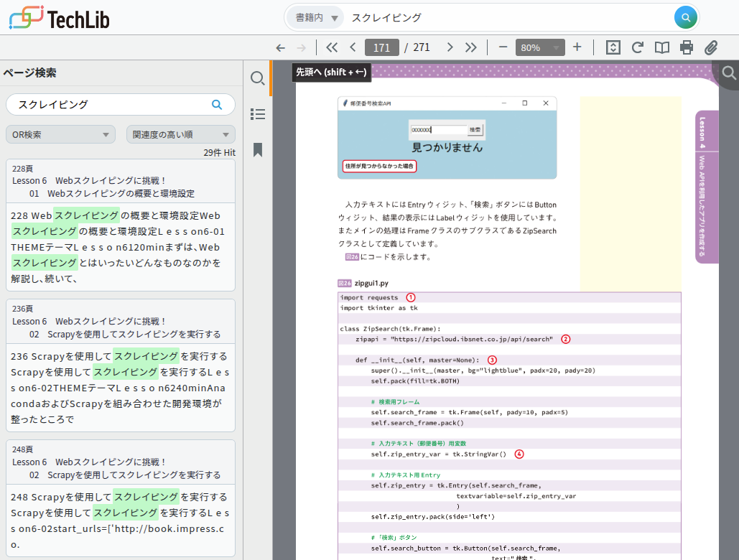The image size is (739, 560).
Task: Go to the previous page
Action: point(353,47)
